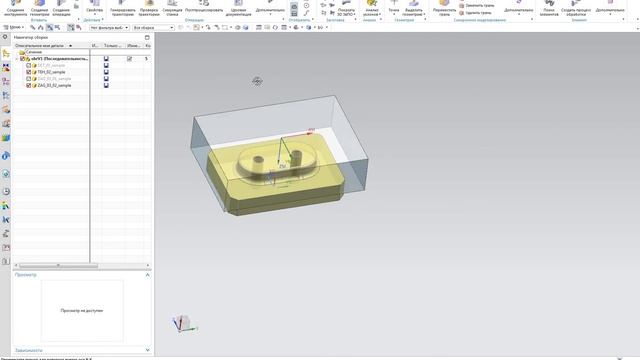Toggle the TEH_02_sample checkbox
Screen dimensions: 640x360
point(29,72)
